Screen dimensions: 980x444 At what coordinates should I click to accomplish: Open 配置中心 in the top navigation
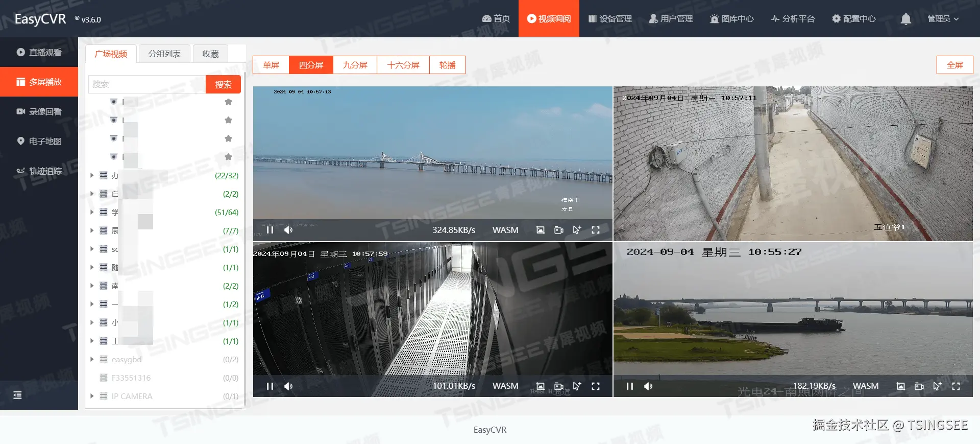tap(853, 18)
